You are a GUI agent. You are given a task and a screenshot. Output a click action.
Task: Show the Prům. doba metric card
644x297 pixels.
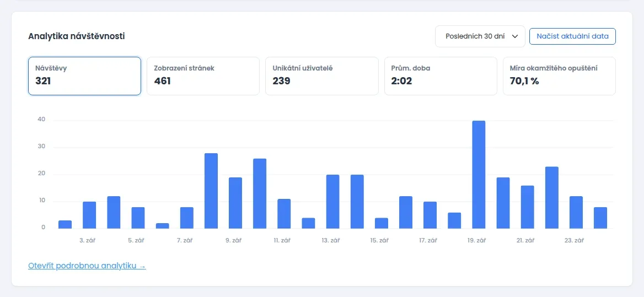pyautogui.click(x=441, y=76)
